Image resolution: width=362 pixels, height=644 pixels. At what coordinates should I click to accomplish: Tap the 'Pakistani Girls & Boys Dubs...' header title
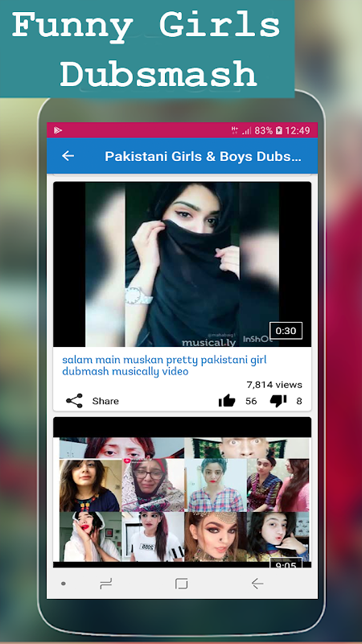coord(204,156)
